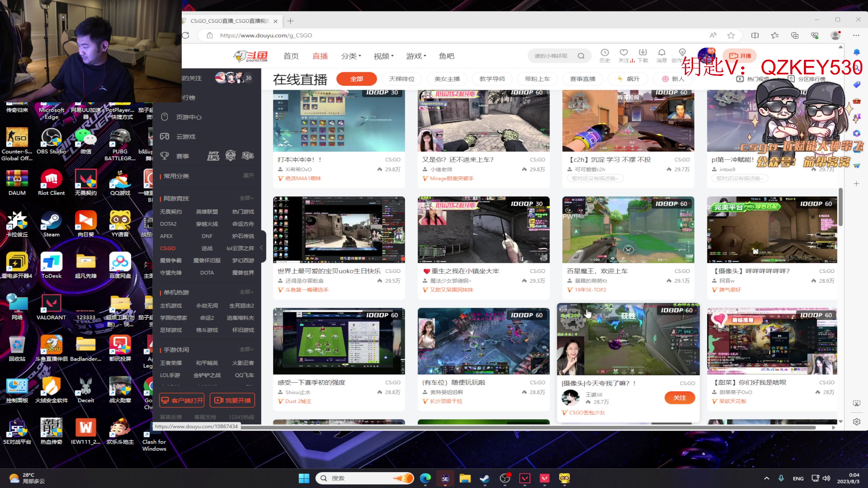Viewport: 868px width, 488px height.
Task: Add page to favorites star icon
Action: point(731,35)
